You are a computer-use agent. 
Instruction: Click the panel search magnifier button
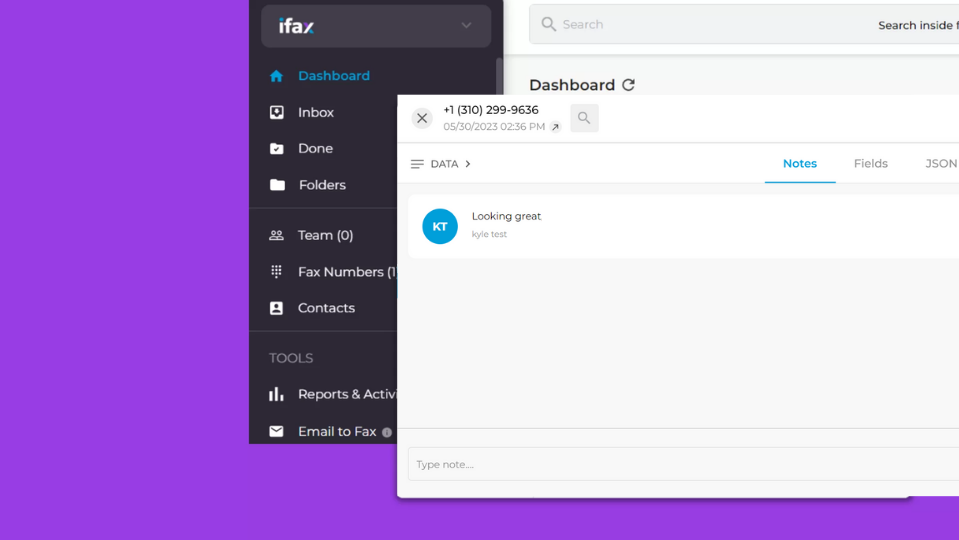pos(584,118)
